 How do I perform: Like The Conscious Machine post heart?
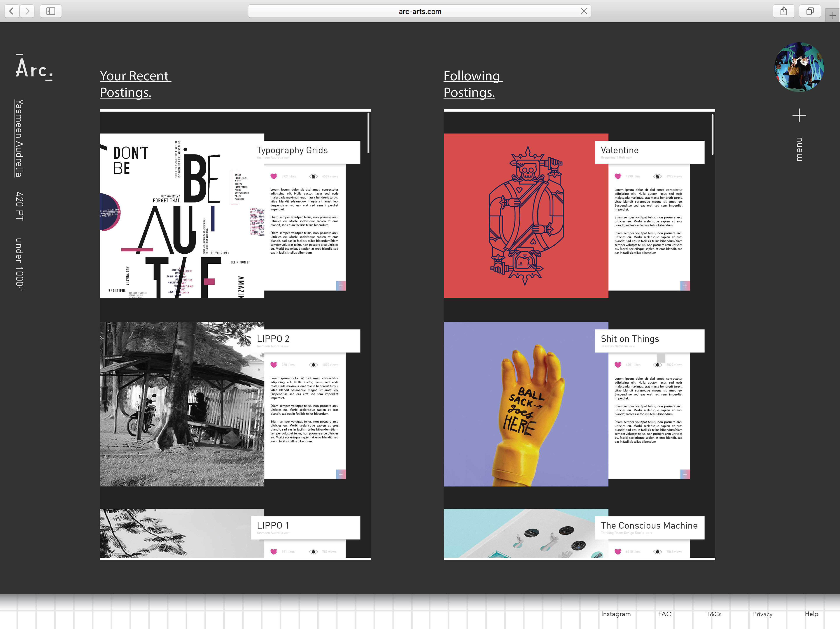pyautogui.click(x=618, y=552)
